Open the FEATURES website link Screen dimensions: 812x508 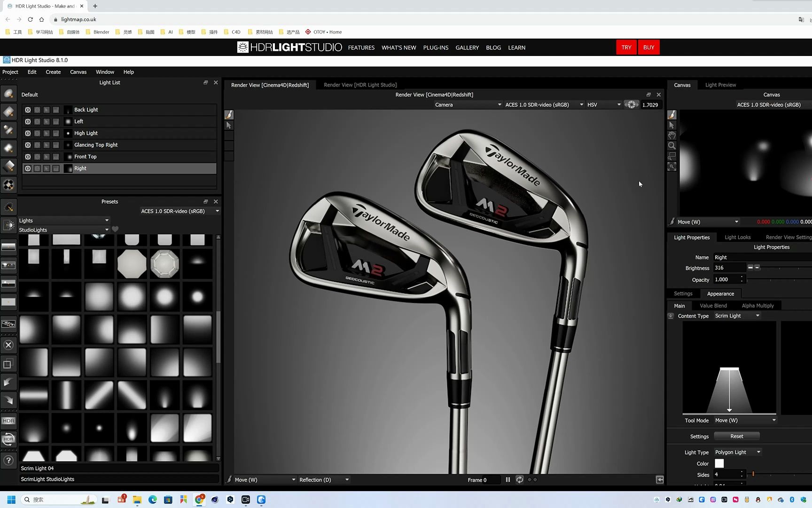361,48
